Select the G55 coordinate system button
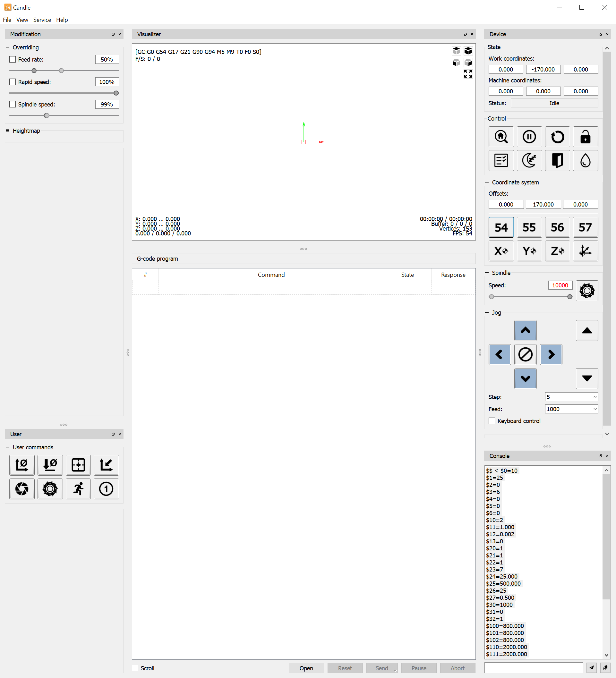The image size is (616, 678). (529, 227)
